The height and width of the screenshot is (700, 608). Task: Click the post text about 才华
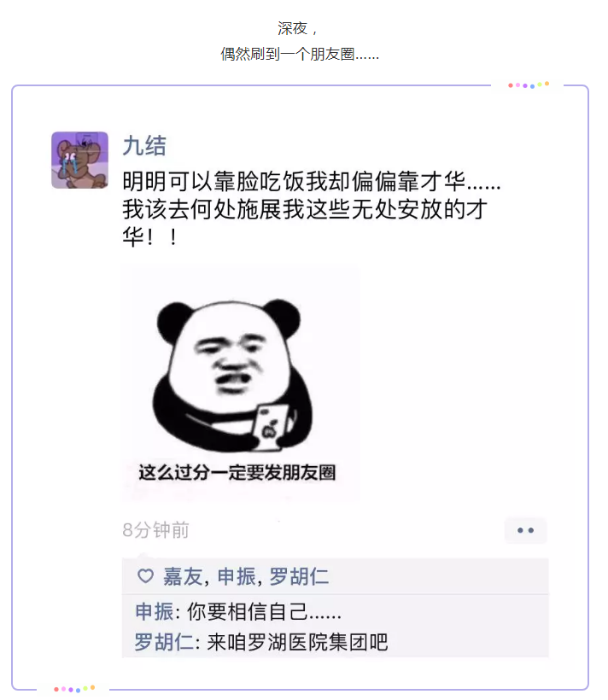[312, 208]
